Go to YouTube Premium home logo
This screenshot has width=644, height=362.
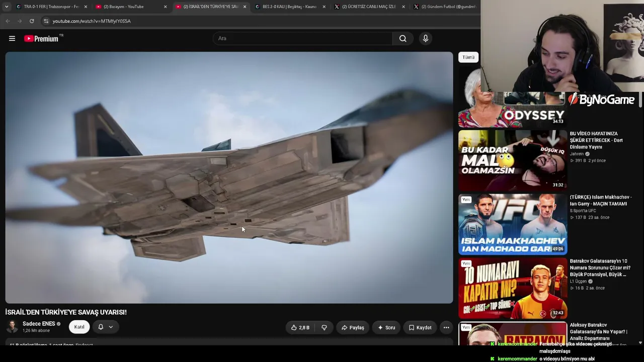42,39
